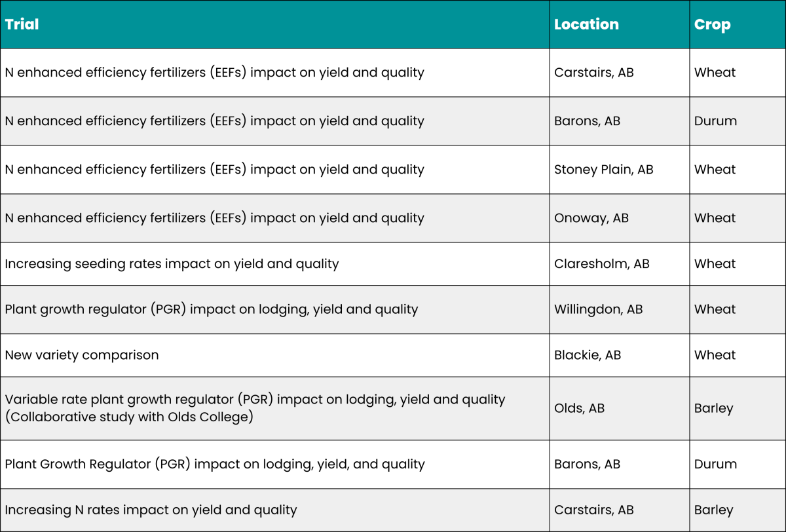
Task: Select the Increasing N rates trial row
Action: (x=393, y=510)
